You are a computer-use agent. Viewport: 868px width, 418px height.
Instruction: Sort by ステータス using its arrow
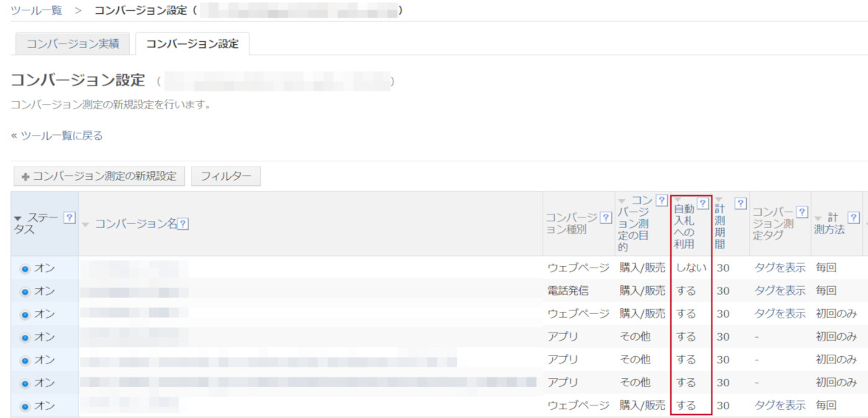click(17, 220)
